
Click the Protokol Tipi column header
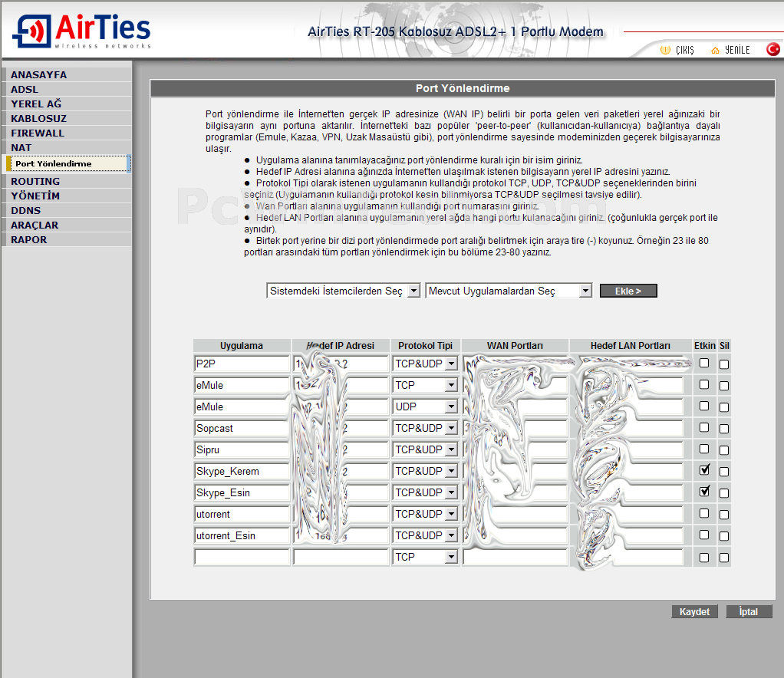point(425,345)
